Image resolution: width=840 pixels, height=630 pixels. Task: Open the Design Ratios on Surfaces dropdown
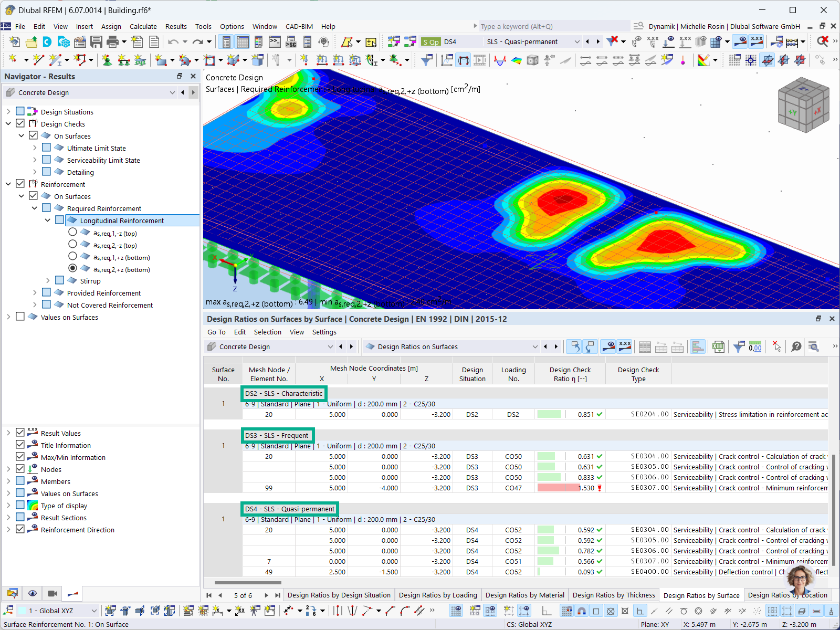535,346
